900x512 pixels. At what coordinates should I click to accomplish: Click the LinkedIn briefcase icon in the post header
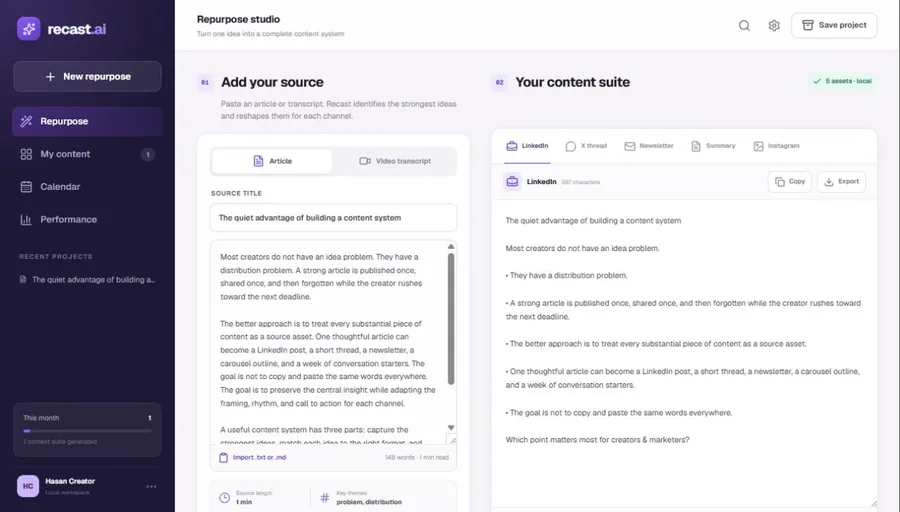tap(512, 182)
